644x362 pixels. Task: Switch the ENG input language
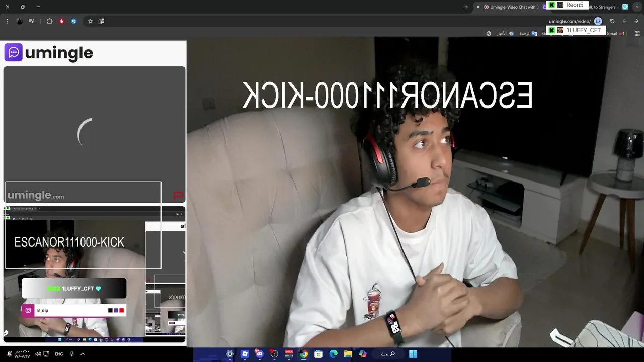pyautogui.click(x=59, y=354)
